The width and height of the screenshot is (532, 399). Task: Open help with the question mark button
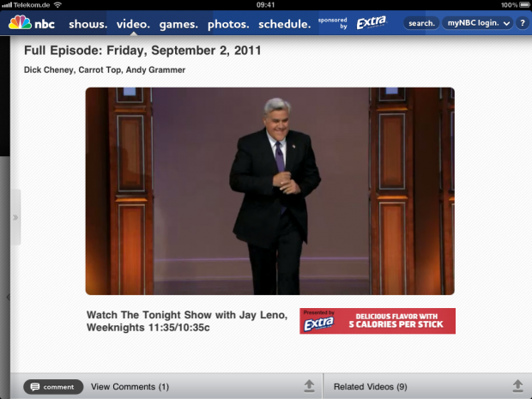coord(523,23)
